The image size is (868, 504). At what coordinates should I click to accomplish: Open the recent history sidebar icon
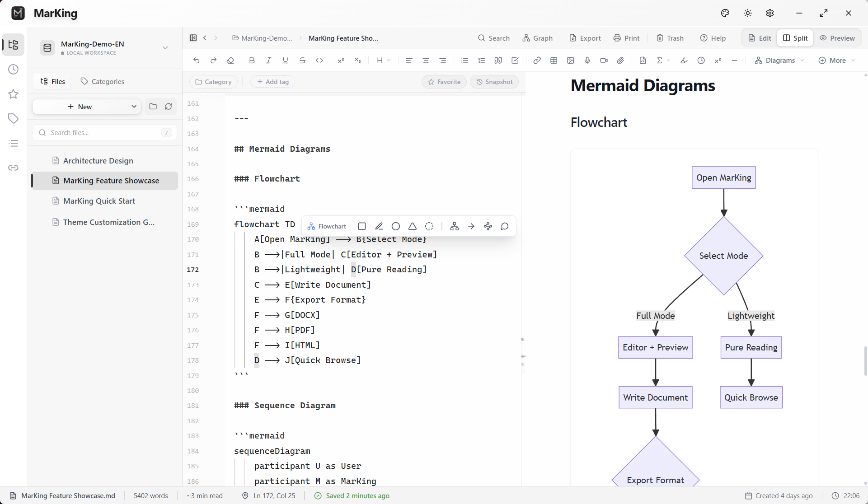[13, 69]
